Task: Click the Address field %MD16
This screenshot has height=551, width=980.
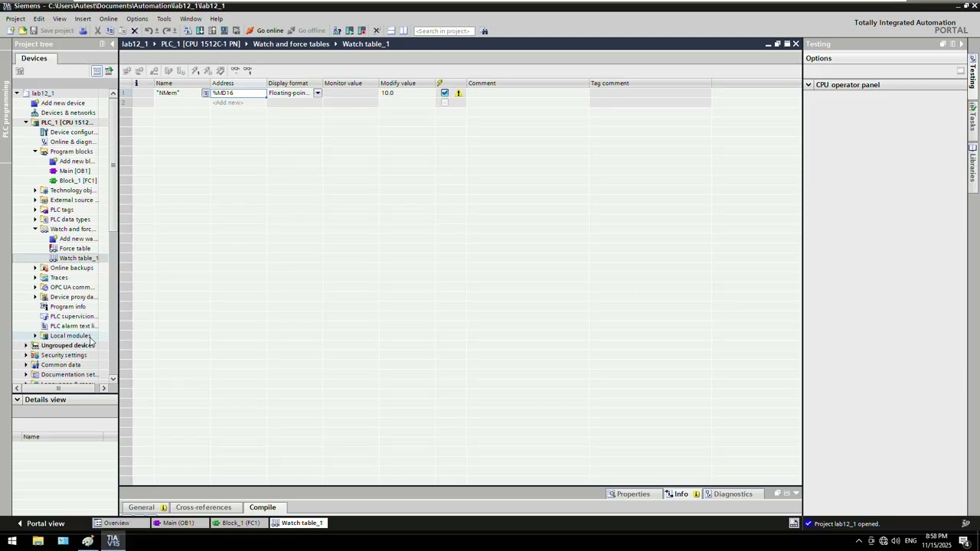Action: pyautogui.click(x=239, y=93)
